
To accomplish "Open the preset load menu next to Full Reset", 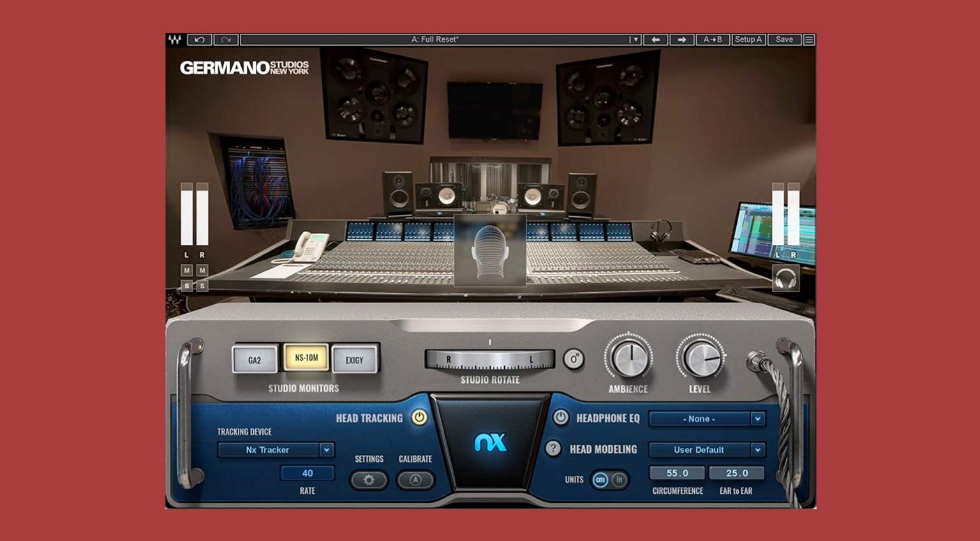I will coord(635,40).
